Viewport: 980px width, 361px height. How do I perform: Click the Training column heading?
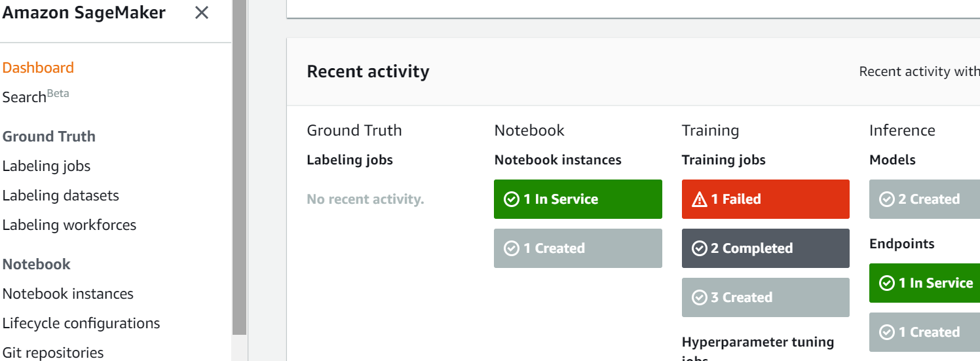[710, 130]
